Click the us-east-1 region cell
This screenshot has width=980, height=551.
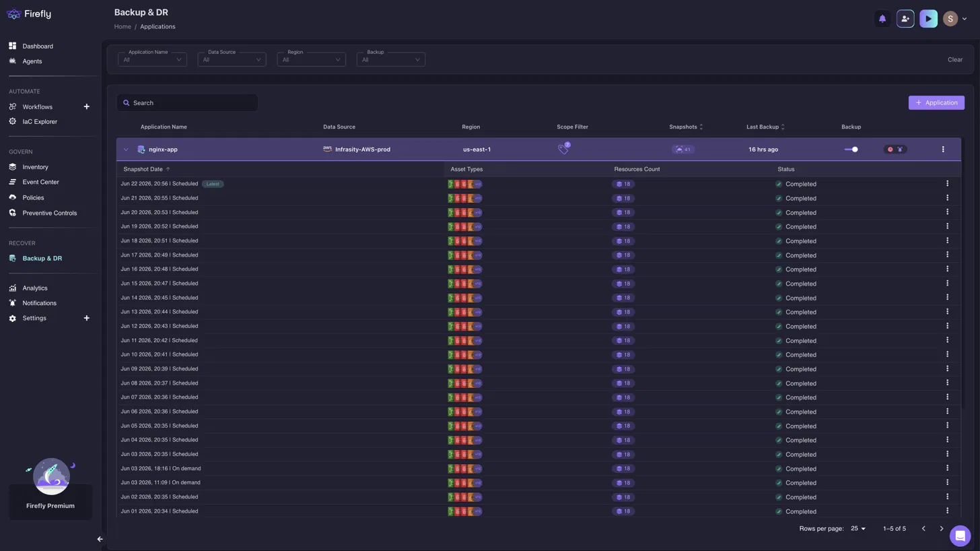477,150
